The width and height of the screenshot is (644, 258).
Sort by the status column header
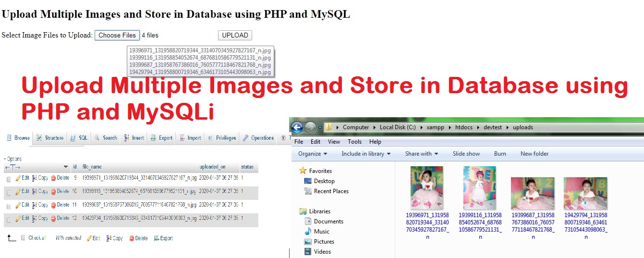click(247, 167)
